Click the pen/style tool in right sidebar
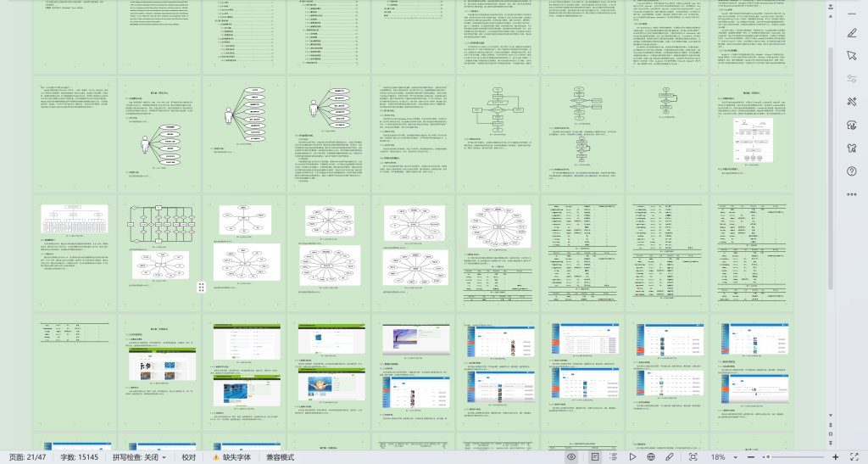Viewport: 868px width, 464px height. click(x=851, y=33)
